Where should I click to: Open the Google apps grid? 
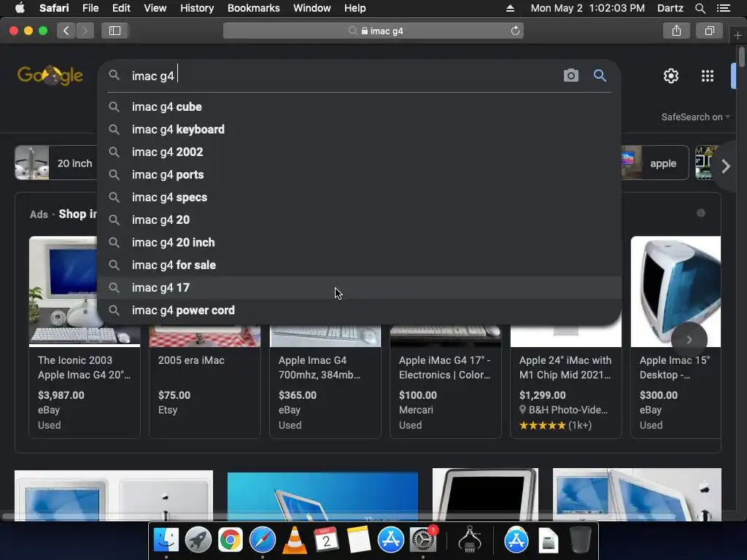tap(708, 76)
